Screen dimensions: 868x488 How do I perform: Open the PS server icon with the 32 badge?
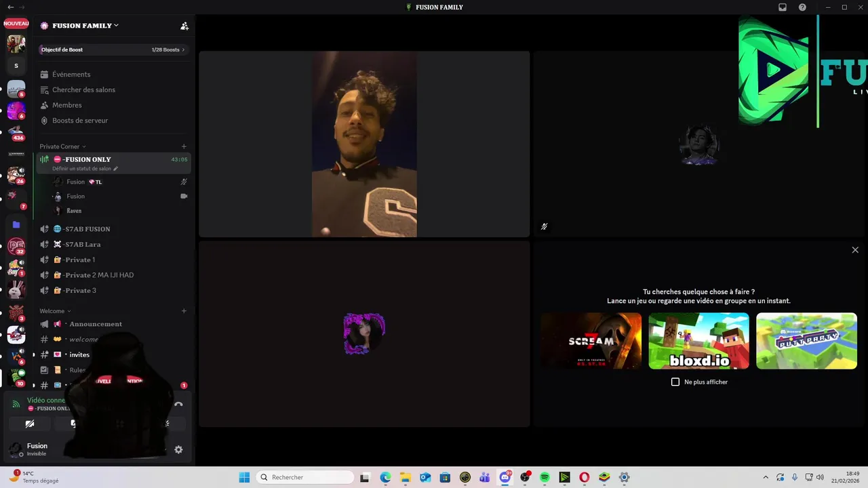(16, 246)
